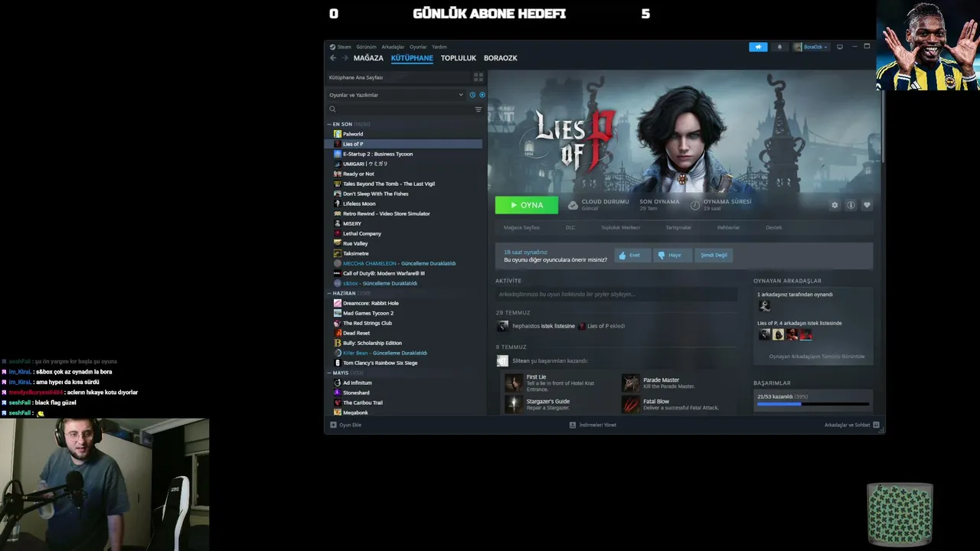Image resolution: width=980 pixels, height=551 pixels.
Task: Open the Steam menu
Action: (344, 47)
